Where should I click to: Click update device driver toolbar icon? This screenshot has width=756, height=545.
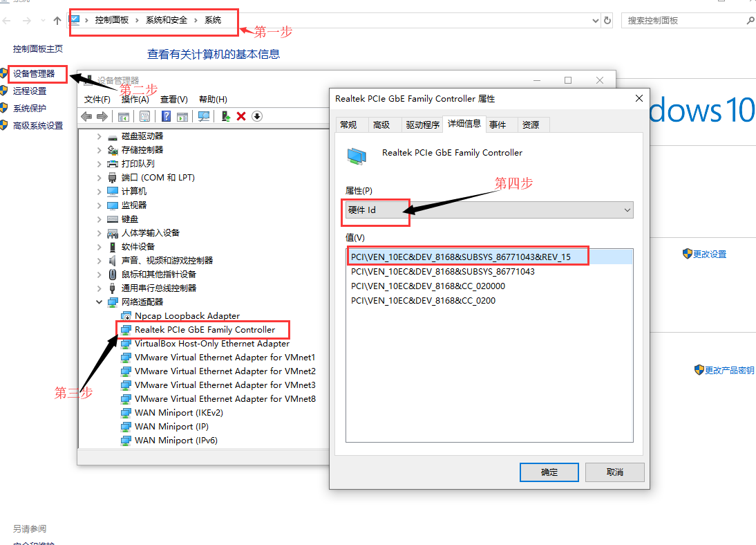(225, 116)
